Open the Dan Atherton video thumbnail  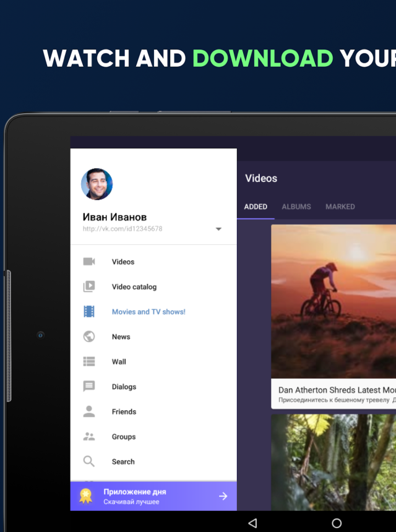tap(334, 302)
